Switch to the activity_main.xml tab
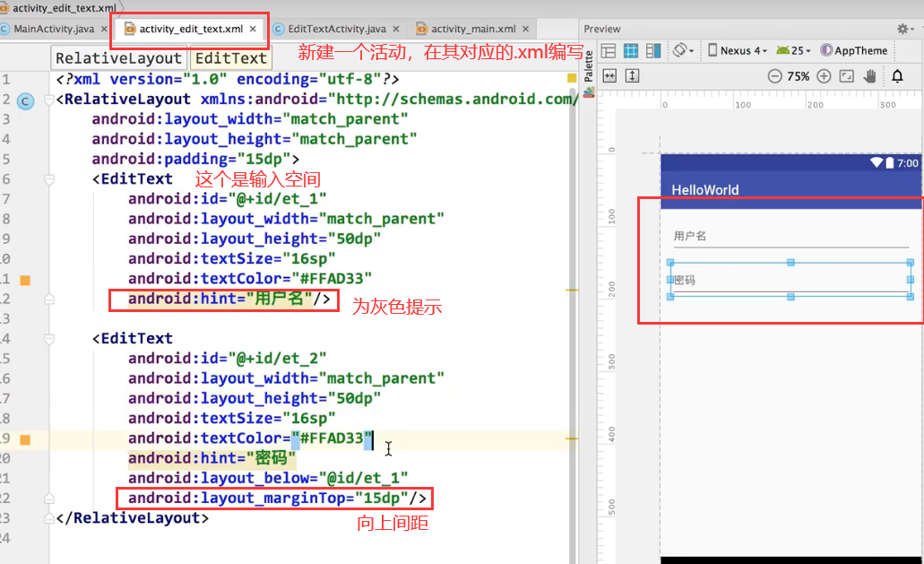The width and height of the screenshot is (924, 564). (x=472, y=28)
